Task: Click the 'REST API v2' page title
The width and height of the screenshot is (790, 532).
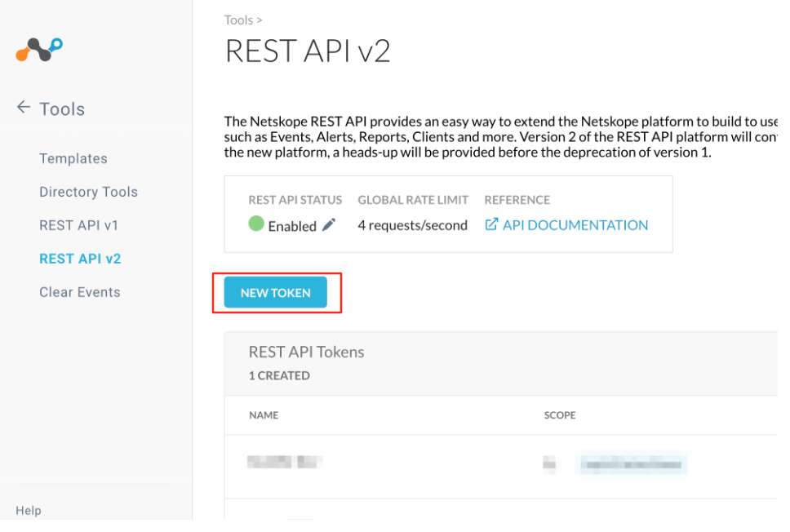Action: pyautogui.click(x=308, y=51)
